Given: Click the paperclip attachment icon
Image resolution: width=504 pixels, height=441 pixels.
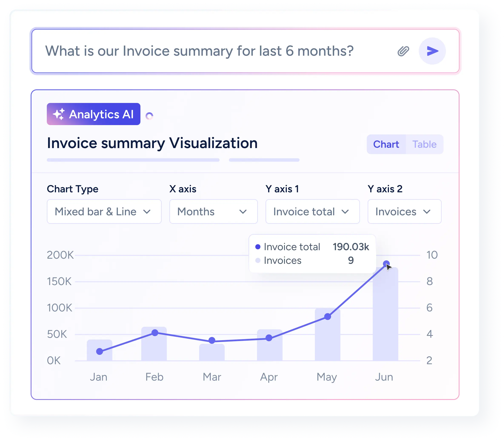Looking at the screenshot, I should pyautogui.click(x=403, y=51).
